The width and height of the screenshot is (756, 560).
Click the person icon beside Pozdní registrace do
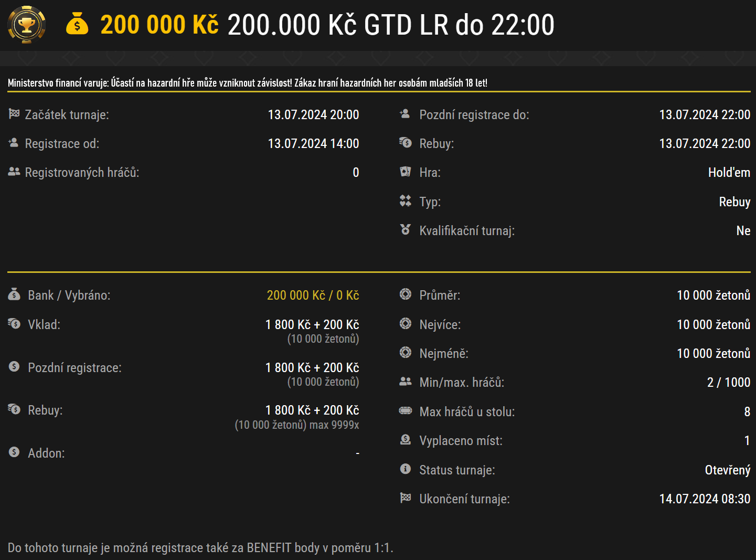click(405, 113)
